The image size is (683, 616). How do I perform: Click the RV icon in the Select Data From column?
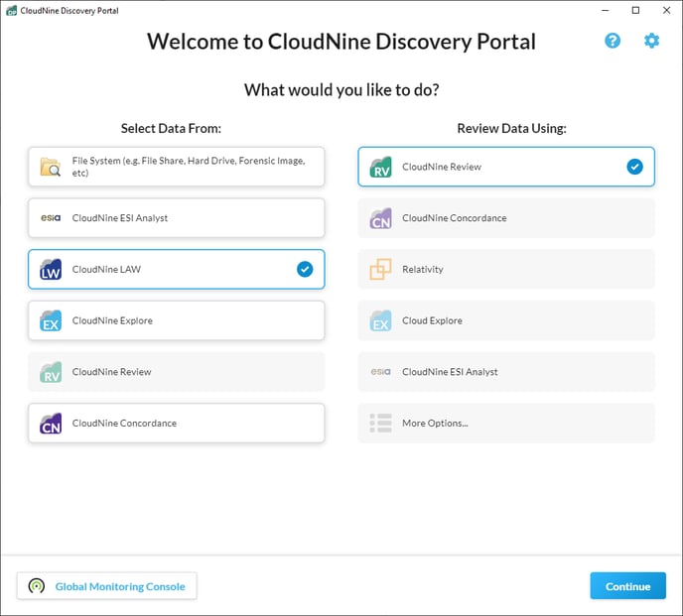pyautogui.click(x=51, y=372)
